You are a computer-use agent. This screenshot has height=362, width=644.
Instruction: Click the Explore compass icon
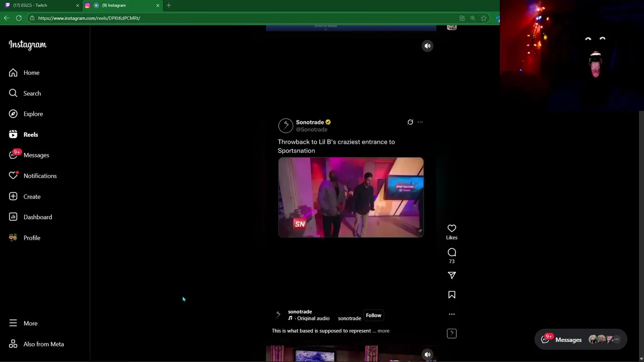coord(13,114)
